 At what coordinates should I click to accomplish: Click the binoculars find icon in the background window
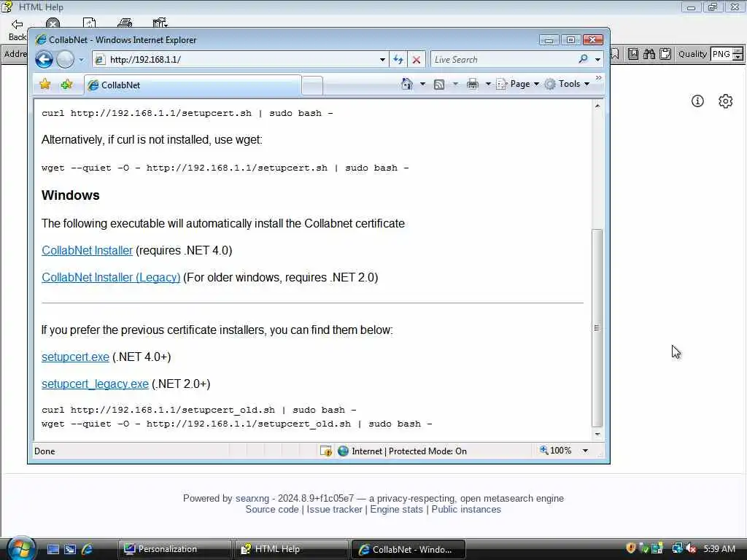click(649, 54)
